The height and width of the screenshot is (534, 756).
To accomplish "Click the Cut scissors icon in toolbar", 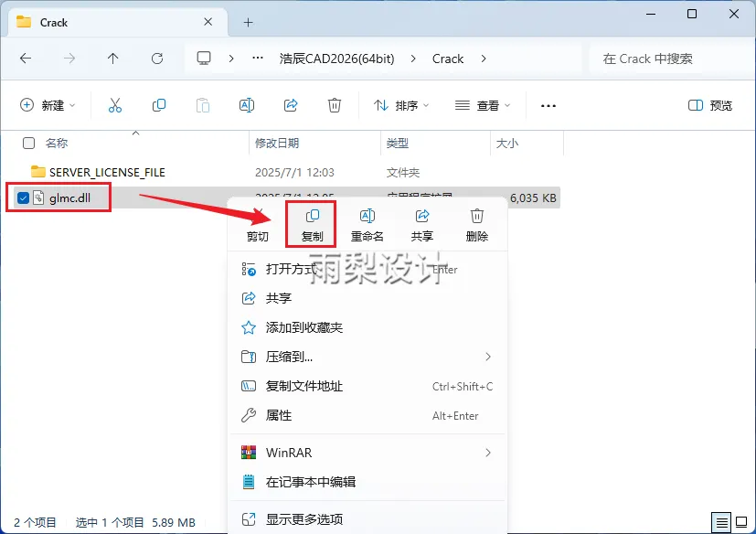I will click(x=115, y=105).
